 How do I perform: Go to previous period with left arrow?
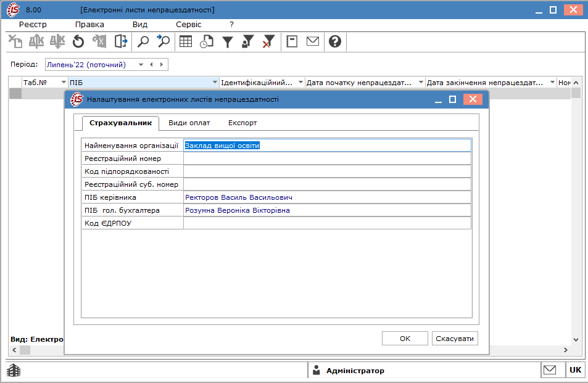pos(152,65)
